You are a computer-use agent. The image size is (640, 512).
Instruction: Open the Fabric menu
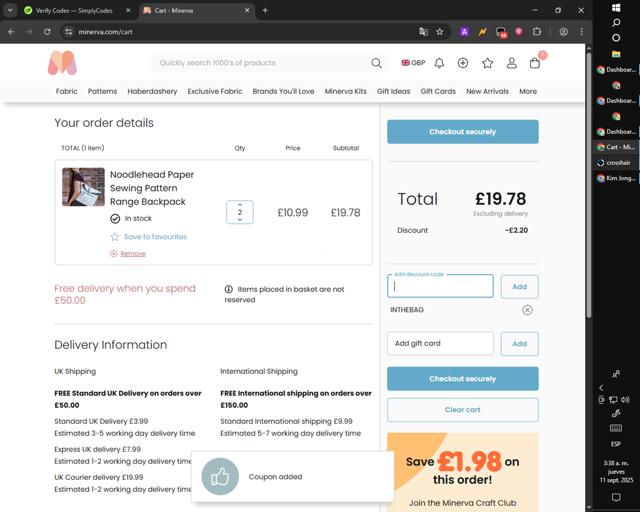pyautogui.click(x=67, y=91)
